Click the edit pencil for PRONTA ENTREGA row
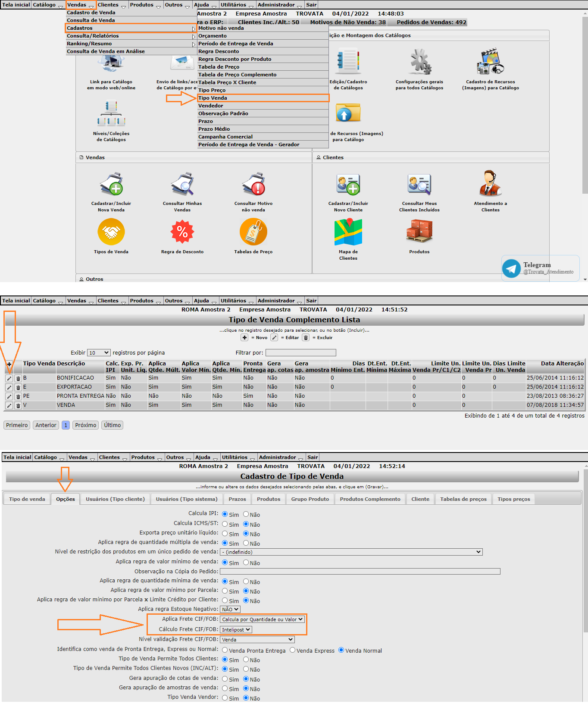Image resolution: width=588 pixels, height=704 pixels. coord(9,396)
